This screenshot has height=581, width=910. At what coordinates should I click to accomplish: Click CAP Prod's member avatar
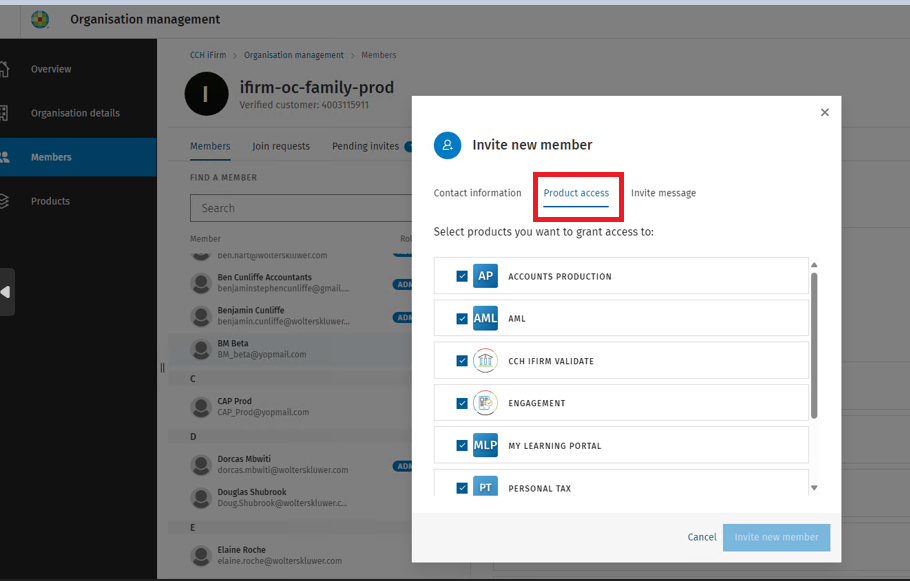pyautogui.click(x=201, y=407)
